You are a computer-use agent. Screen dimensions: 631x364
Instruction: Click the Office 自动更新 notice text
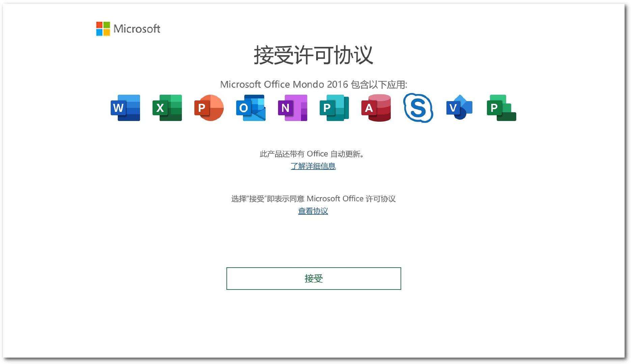[312, 154]
